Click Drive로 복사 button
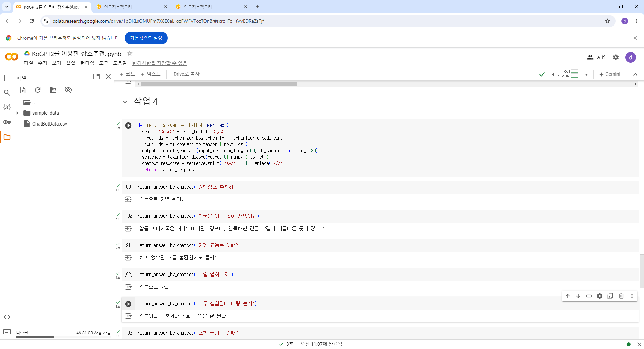Screen dimensions: 644x349 point(186,74)
